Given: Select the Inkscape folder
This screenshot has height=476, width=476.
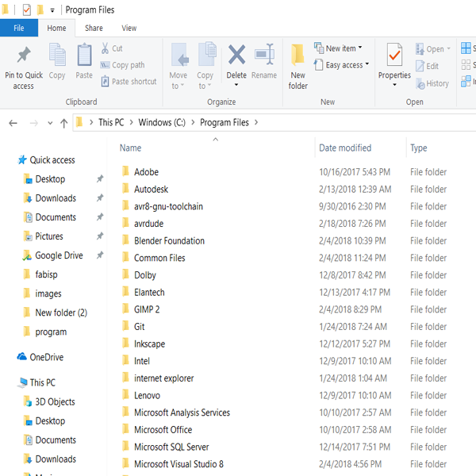Looking at the screenshot, I should (x=149, y=344).
